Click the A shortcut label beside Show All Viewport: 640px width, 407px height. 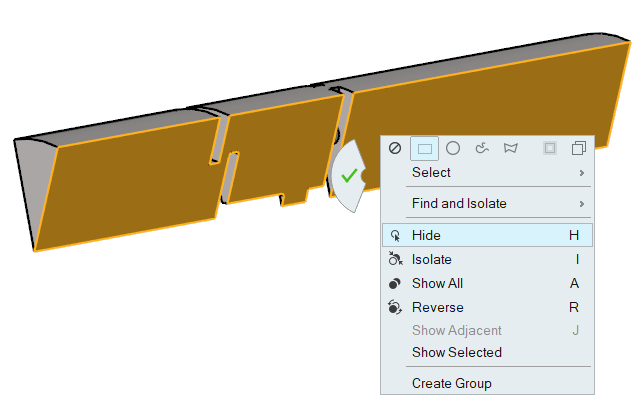point(574,283)
